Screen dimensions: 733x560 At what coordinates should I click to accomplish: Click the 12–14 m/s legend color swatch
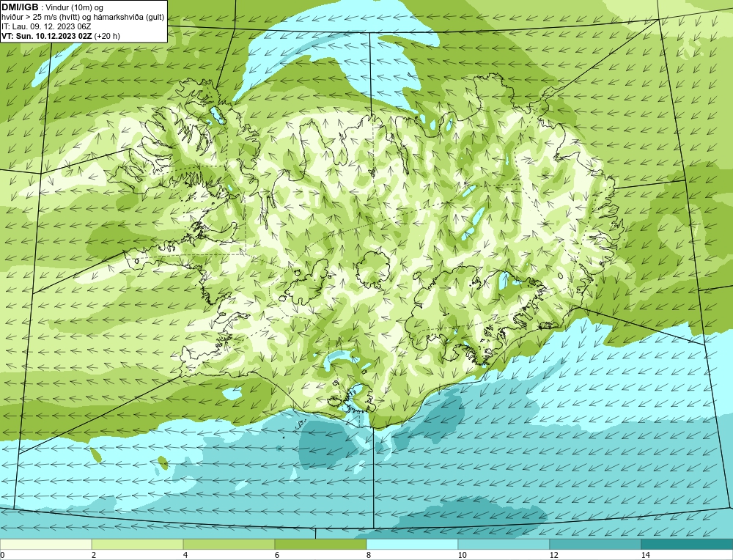(595, 544)
